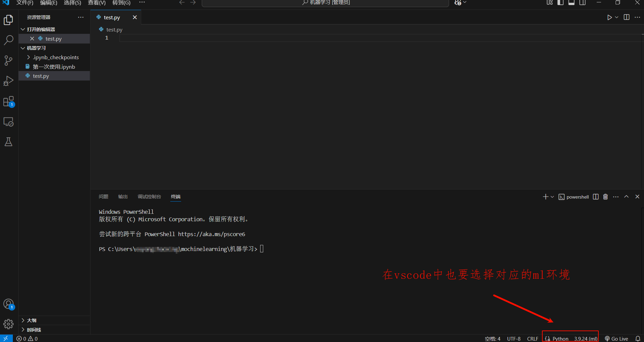644x342 pixels.
Task: Open the run button dropdown arrow
Action: [x=617, y=17]
